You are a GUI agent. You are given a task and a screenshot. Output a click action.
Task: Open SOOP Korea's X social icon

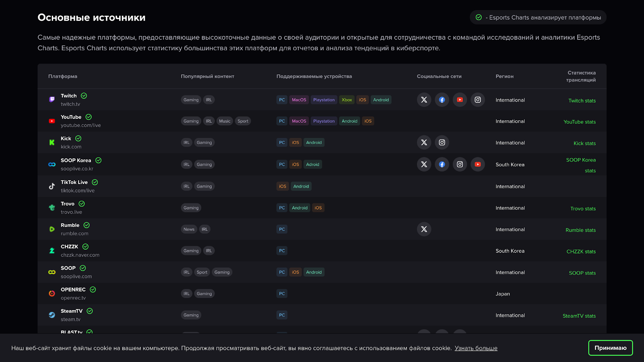pyautogui.click(x=424, y=164)
